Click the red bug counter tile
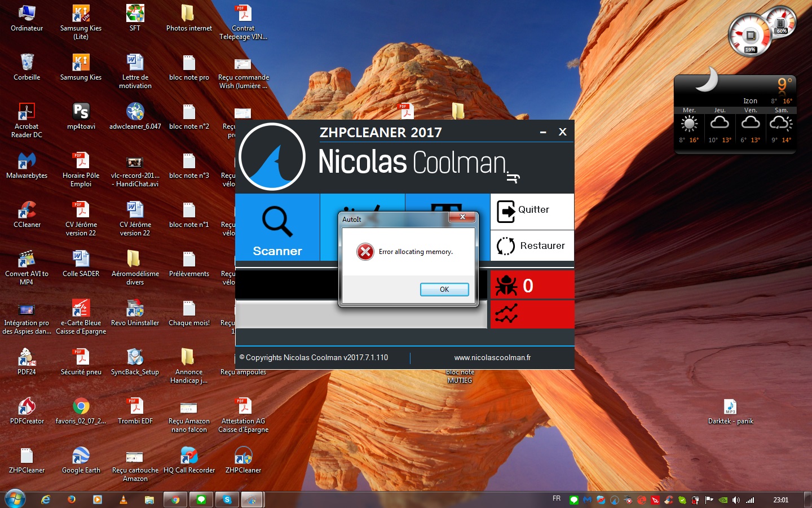This screenshot has height=508, width=812. pyautogui.click(x=532, y=285)
